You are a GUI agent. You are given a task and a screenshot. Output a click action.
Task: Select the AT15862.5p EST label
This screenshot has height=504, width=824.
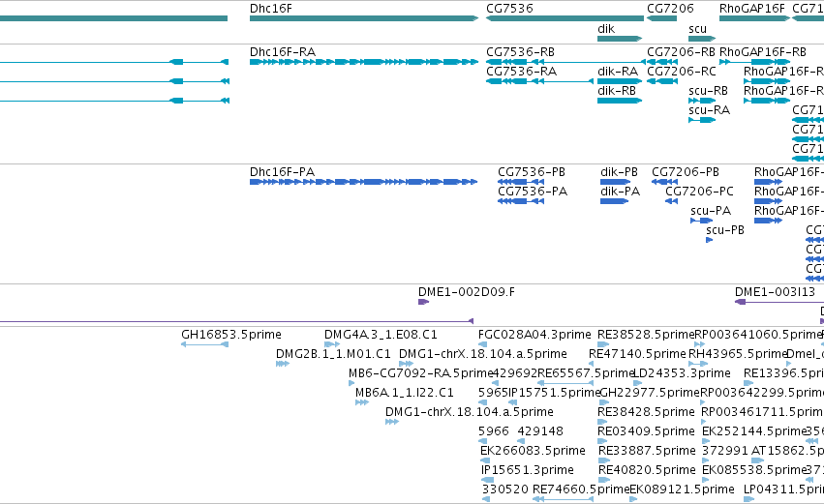pos(788,451)
